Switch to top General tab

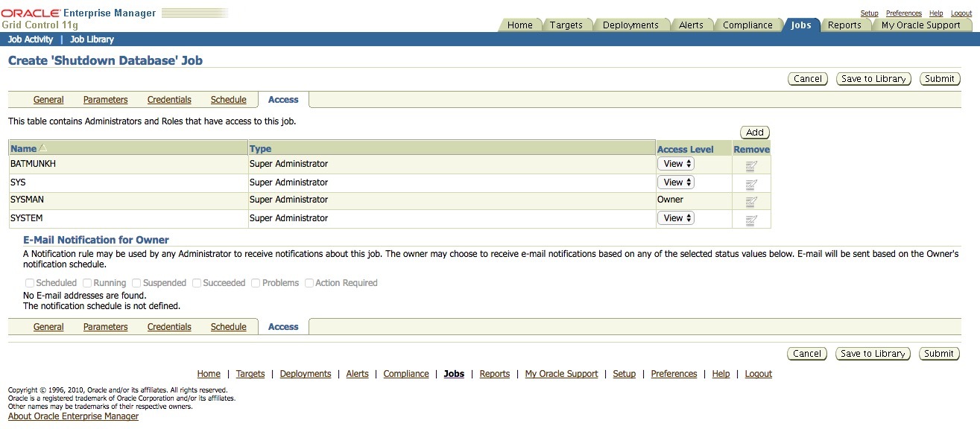click(x=48, y=100)
